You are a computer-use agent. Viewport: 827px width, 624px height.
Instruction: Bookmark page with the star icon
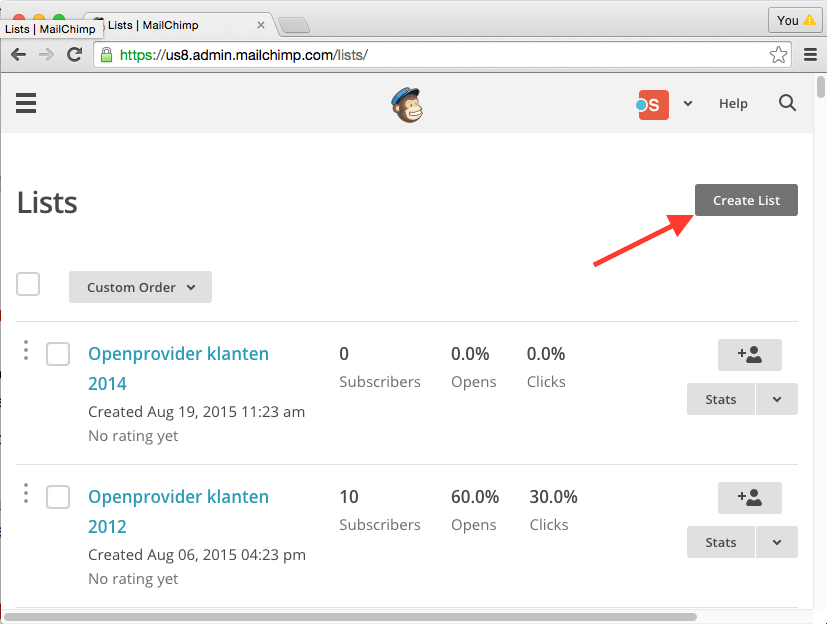click(778, 55)
